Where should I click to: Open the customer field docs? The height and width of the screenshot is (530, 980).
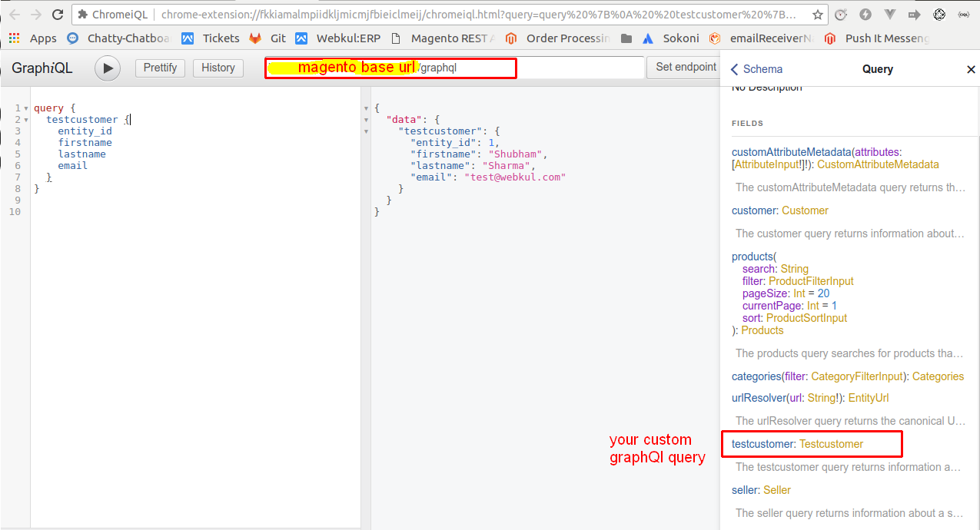pos(754,210)
